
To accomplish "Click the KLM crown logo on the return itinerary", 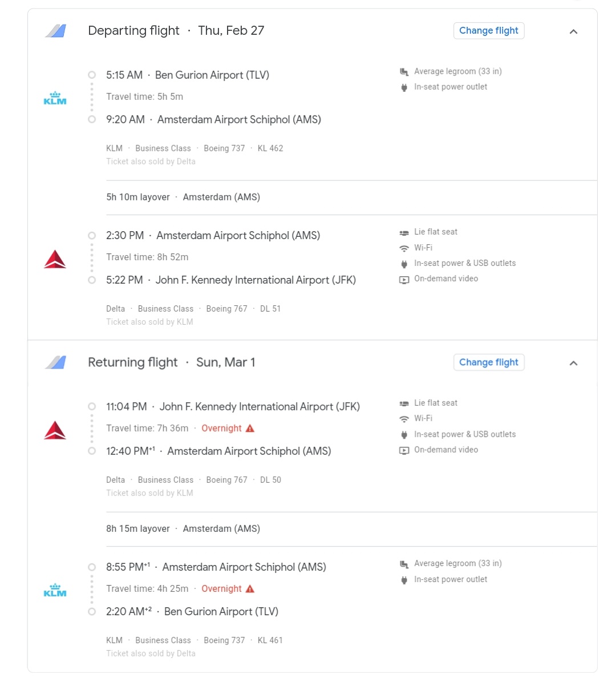I will click(54, 591).
